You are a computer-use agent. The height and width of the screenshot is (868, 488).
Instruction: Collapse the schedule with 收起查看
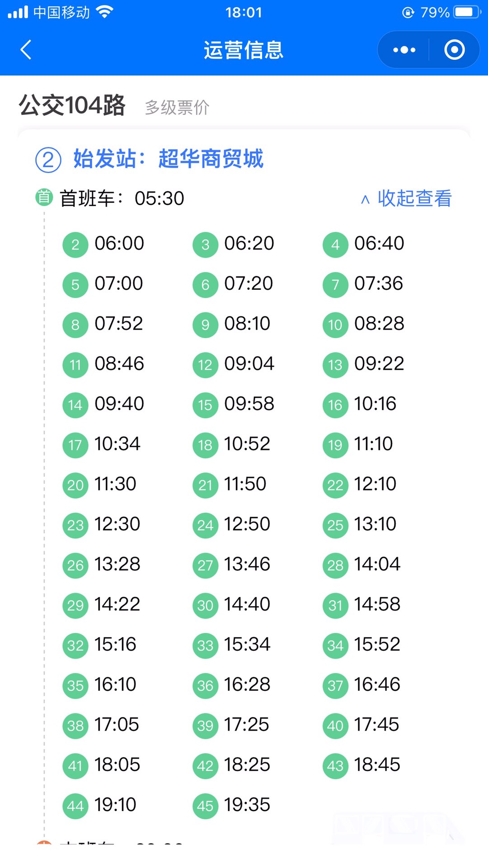click(414, 198)
